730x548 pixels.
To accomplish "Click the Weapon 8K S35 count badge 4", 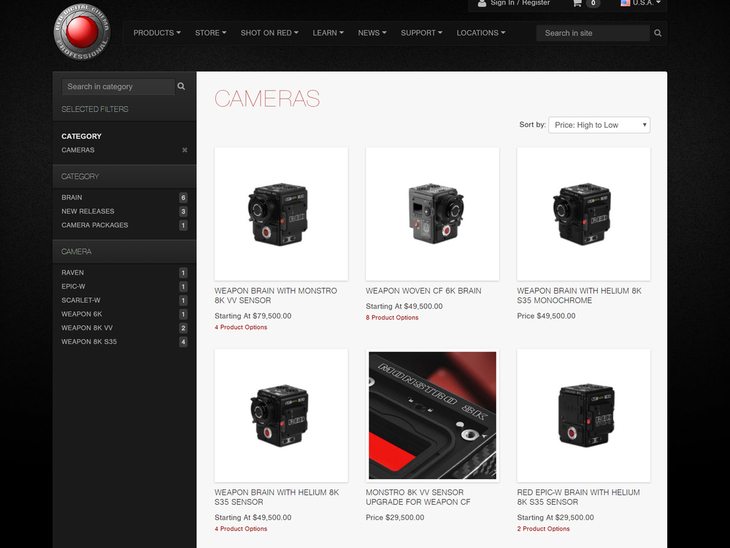I will click(x=183, y=342).
